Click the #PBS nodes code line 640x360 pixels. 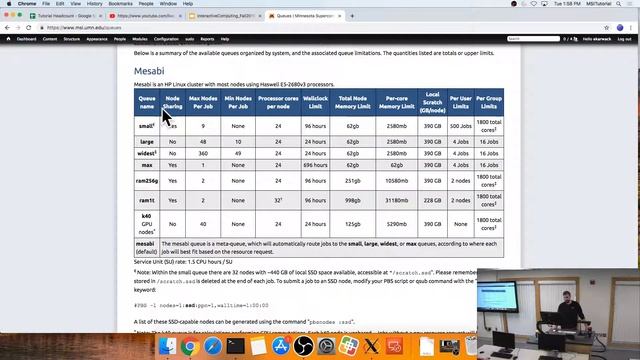[x=201, y=305]
